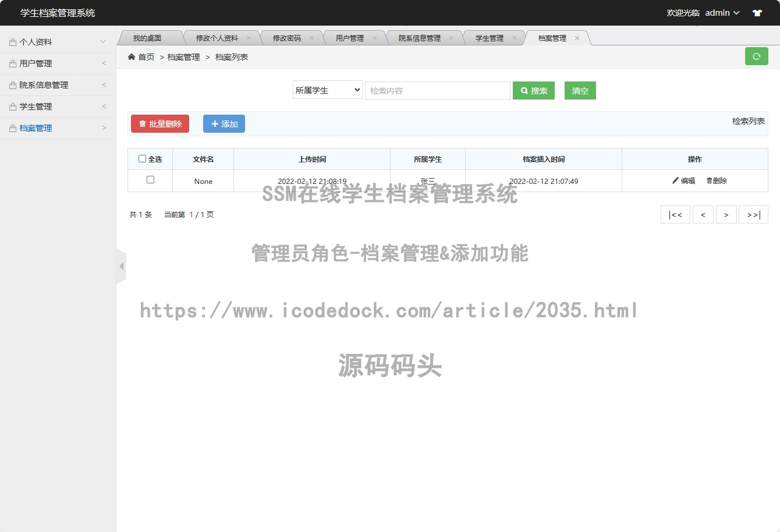Click the 学生档案管理系统 title

58,13
